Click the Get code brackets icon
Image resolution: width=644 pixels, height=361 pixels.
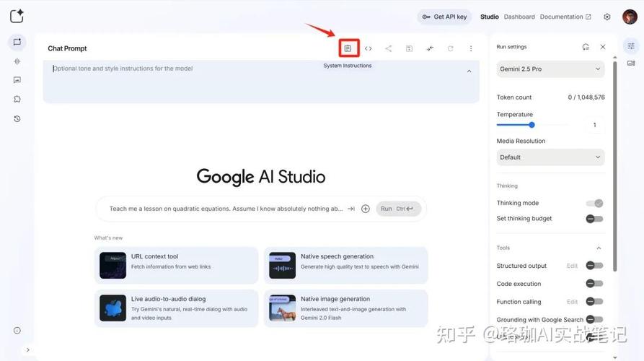(368, 48)
